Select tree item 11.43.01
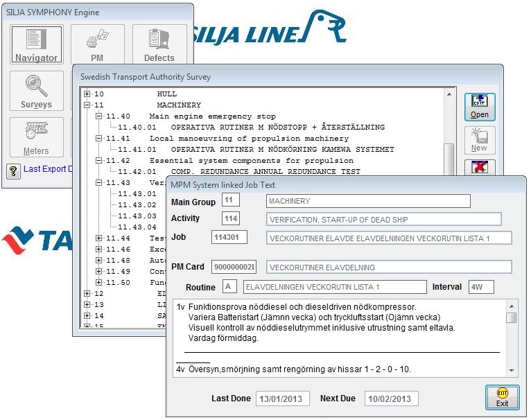Image resolution: width=531 pixels, height=420 pixels. (137, 194)
